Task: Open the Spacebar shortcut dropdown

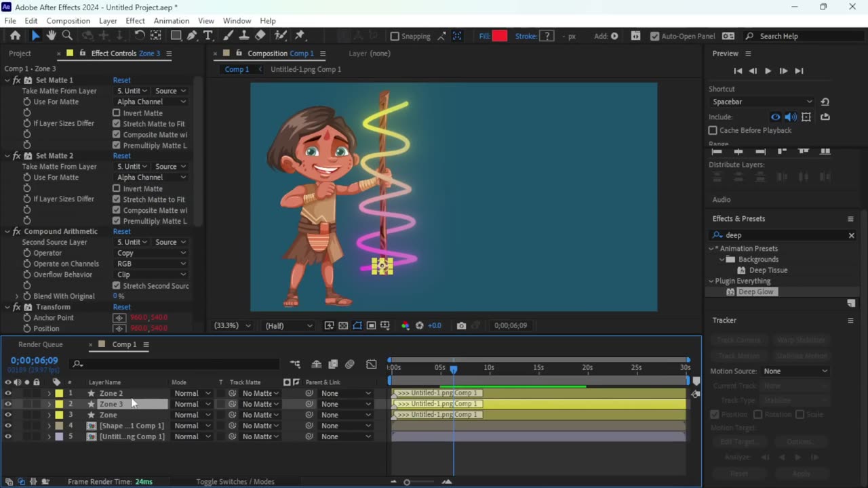Action: click(761, 102)
